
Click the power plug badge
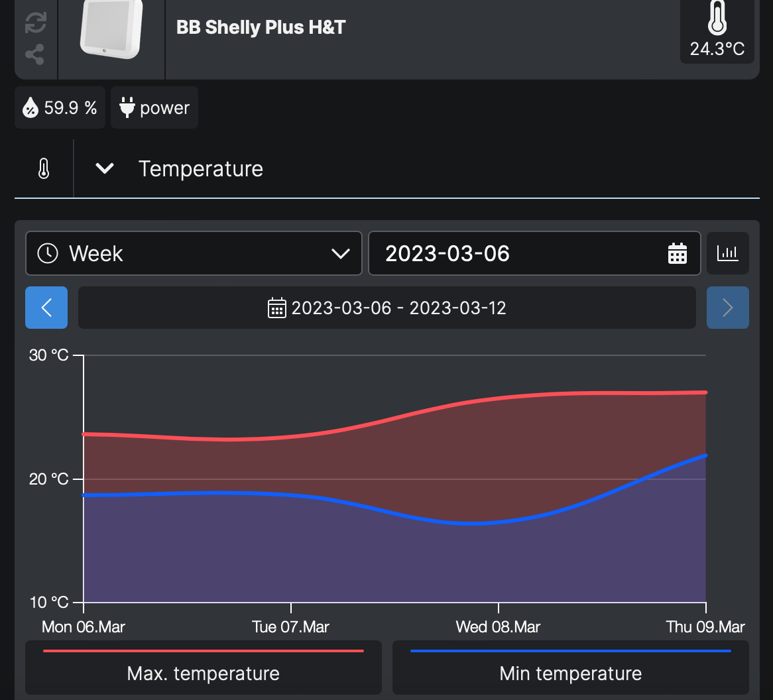pyautogui.click(x=154, y=107)
